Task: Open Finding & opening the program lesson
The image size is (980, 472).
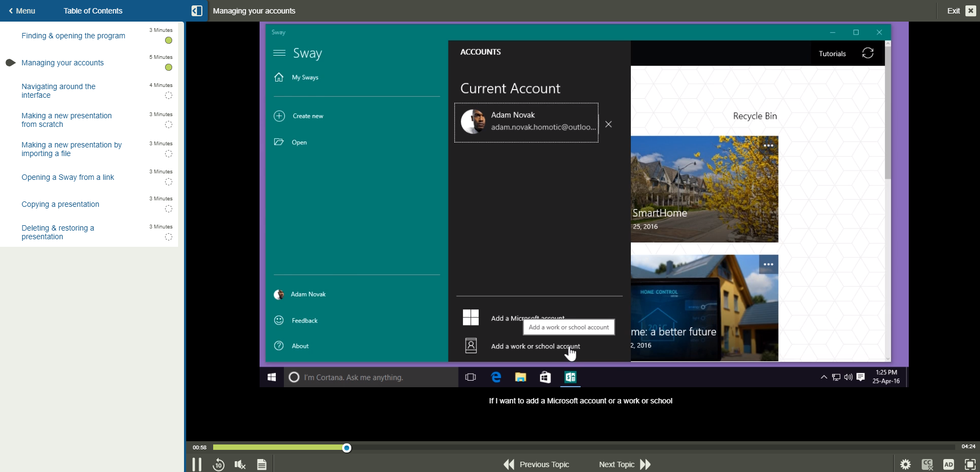Action: pyautogui.click(x=73, y=36)
